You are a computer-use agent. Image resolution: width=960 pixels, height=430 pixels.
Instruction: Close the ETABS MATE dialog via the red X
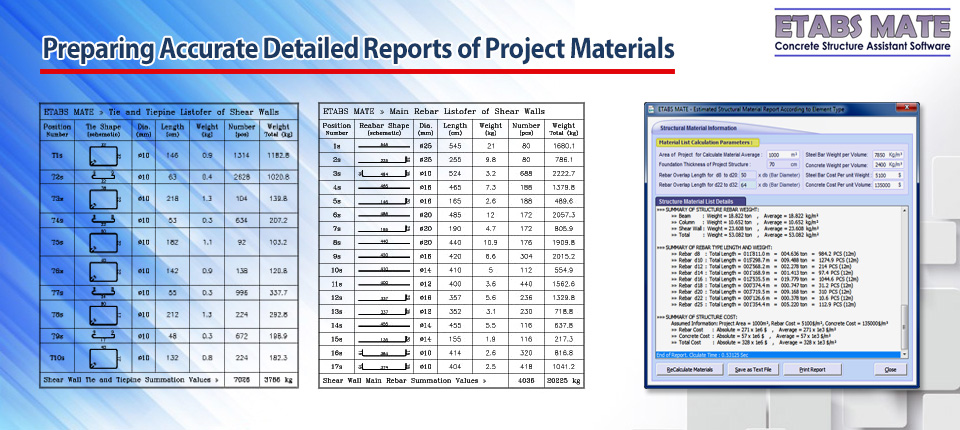(907, 107)
